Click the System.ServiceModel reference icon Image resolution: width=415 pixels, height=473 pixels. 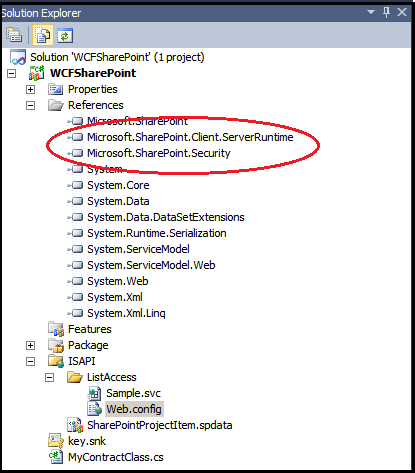tap(76, 249)
